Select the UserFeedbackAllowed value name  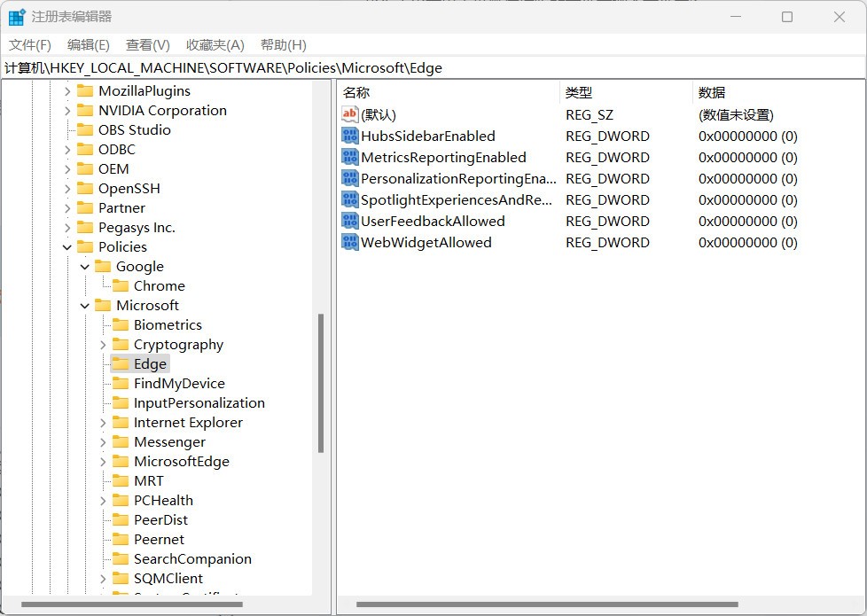tap(433, 222)
